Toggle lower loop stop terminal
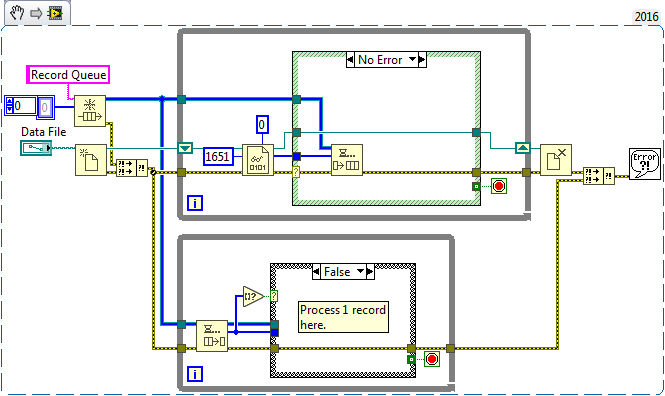The width and height of the screenshot is (665, 396). click(x=432, y=359)
